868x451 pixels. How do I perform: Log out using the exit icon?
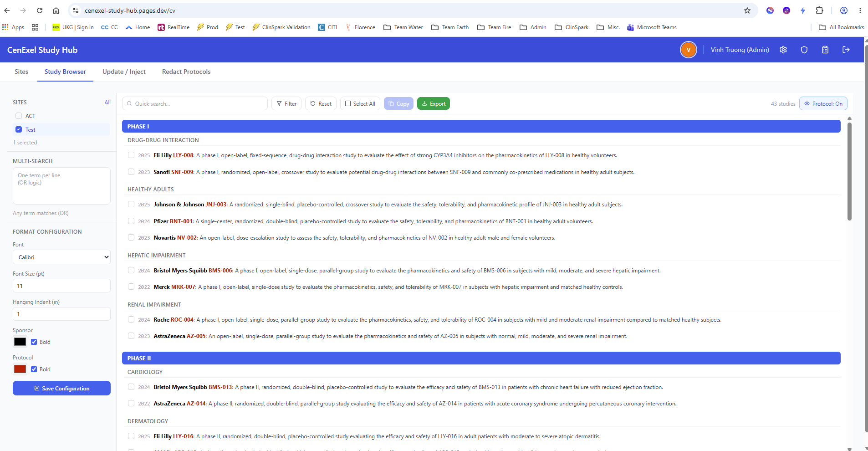coord(846,50)
